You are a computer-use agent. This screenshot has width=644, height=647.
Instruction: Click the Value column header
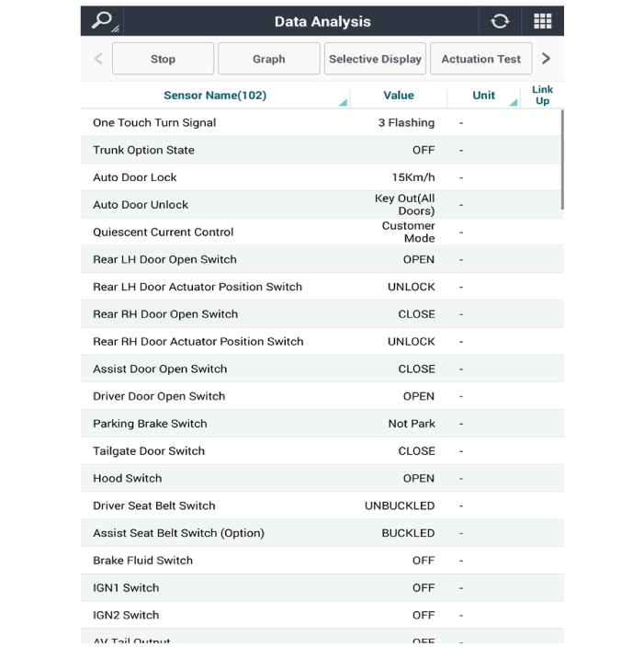click(398, 95)
